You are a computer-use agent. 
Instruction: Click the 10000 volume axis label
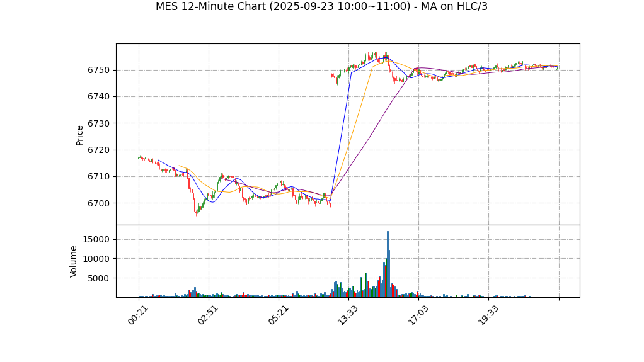pyautogui.click(x=96, y=259)
